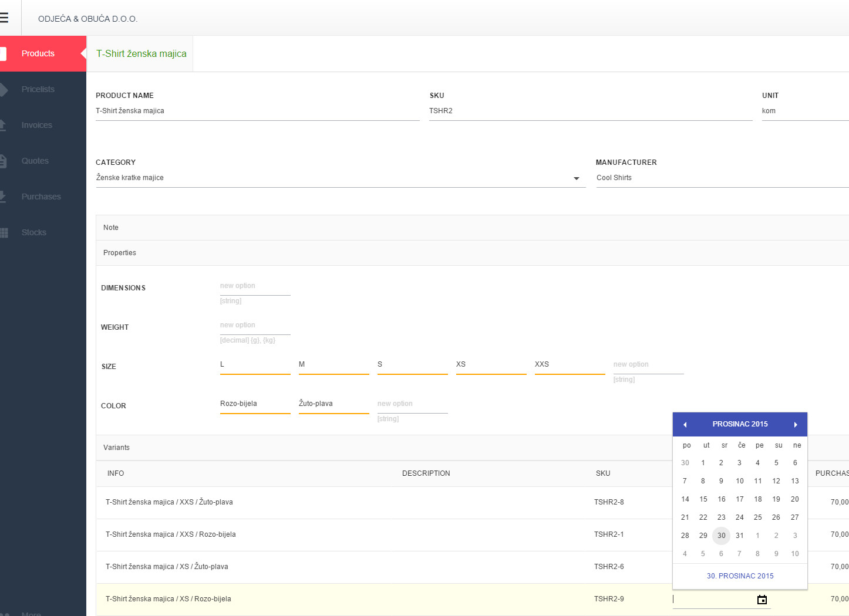Viewport: 849px width, 616px height.
Task: Click the SKU field showing TSHR2
Action: pos(591,111)
